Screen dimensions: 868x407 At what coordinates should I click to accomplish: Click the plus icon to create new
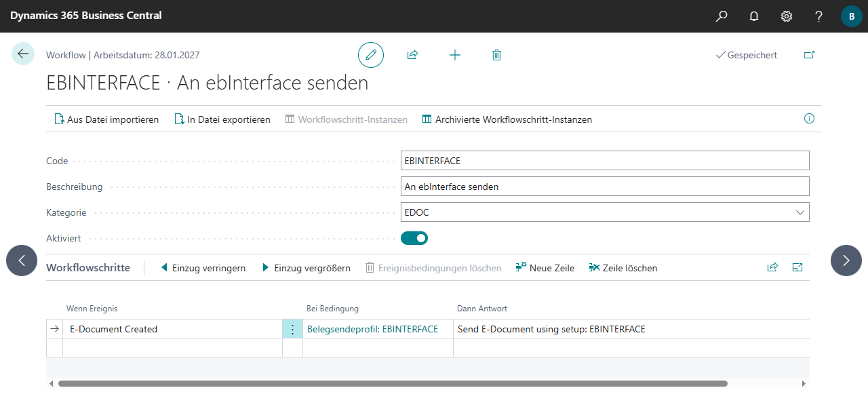[x=455, y=55]
